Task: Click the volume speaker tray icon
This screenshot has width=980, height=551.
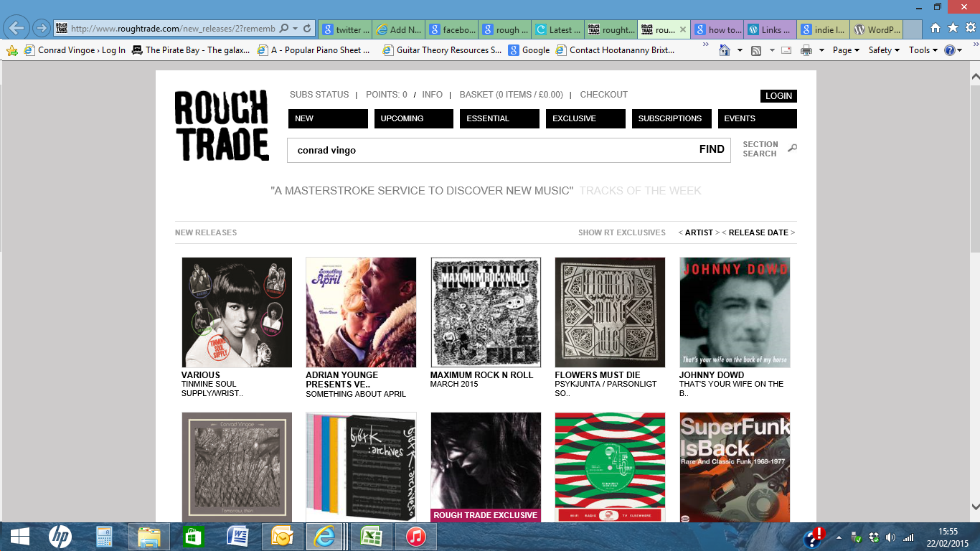Action: [x=890, y=537]
